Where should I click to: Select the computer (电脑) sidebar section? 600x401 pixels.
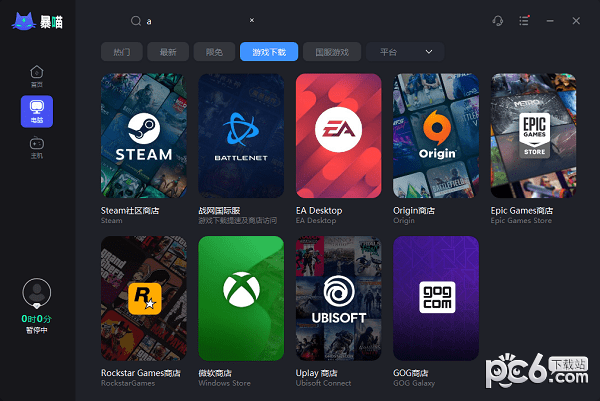coord(37,111)
